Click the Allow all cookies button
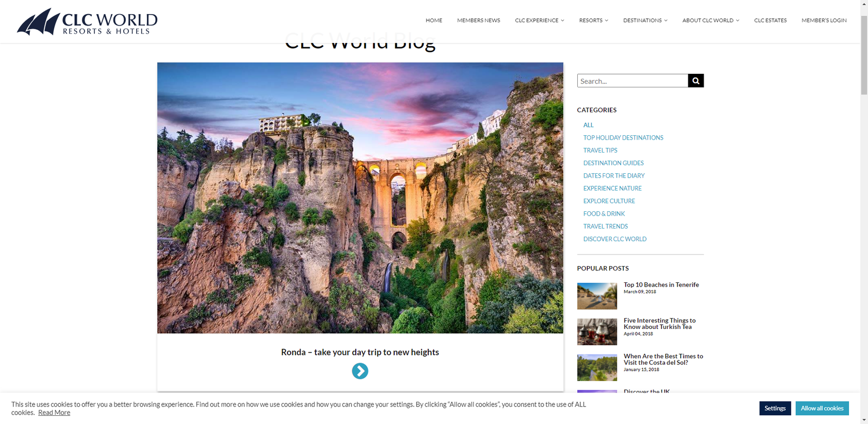 coord(822,408)
